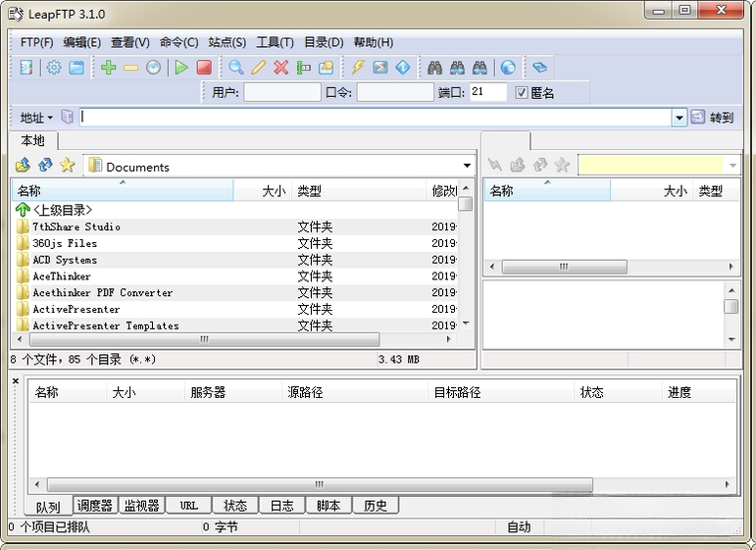This screenshot has width=756, height=550.
Task: Sort local files by 大小 column
Action: click(262, 191)
